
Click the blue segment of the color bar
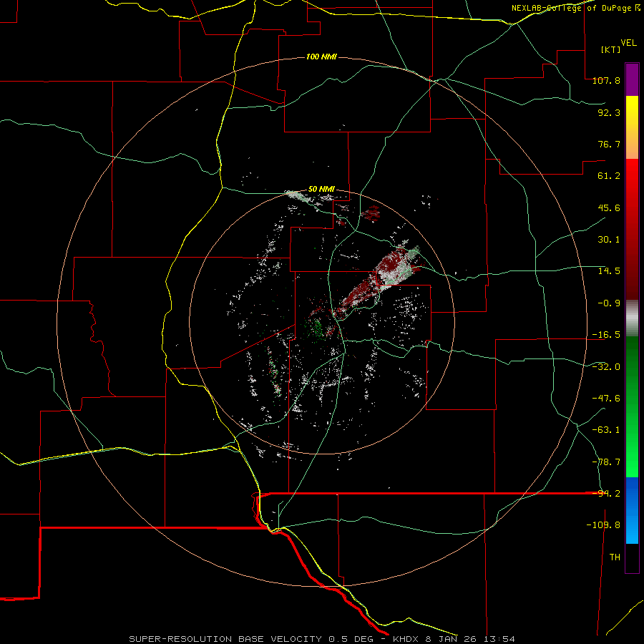(x=632, y=510)
